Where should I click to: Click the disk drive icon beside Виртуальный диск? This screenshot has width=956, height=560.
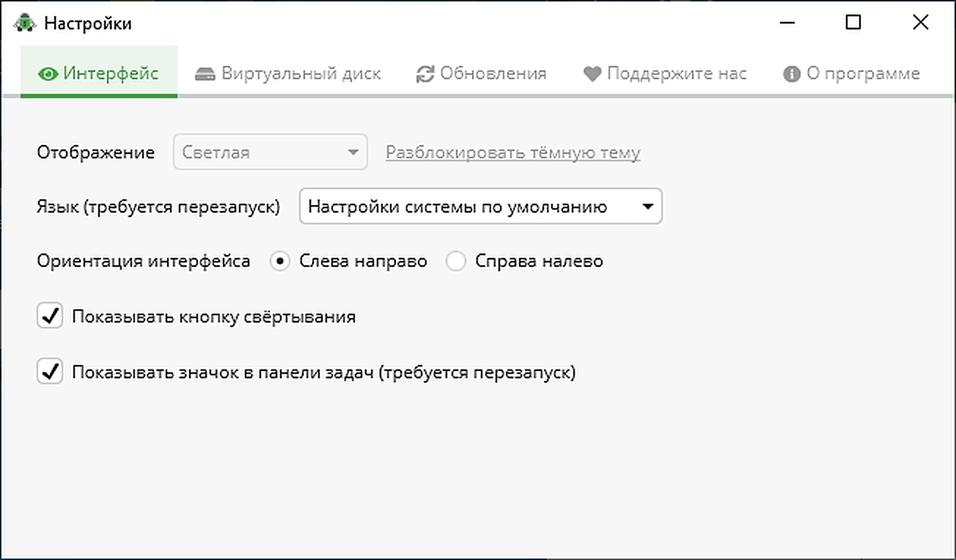point(205,74)
